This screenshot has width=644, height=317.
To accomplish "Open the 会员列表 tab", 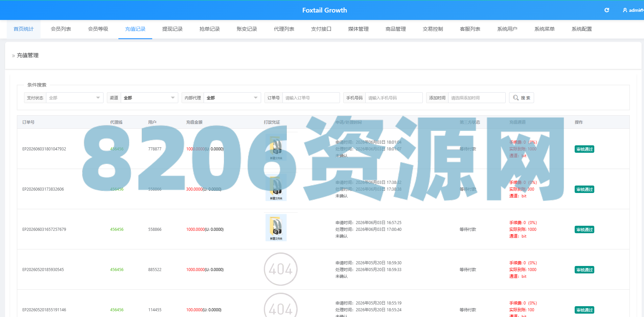I will [61, 29].
